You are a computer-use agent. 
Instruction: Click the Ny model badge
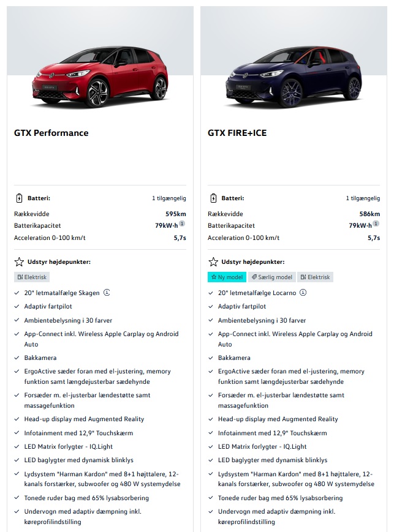(227, 277)
